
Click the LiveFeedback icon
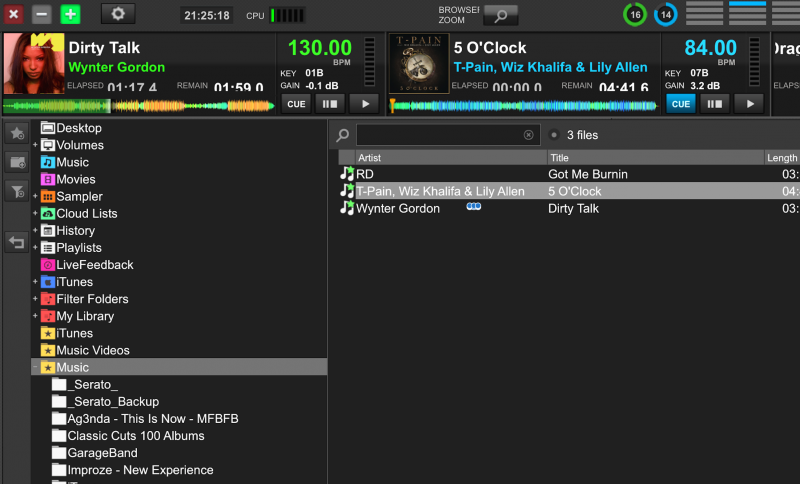[48, 265]
